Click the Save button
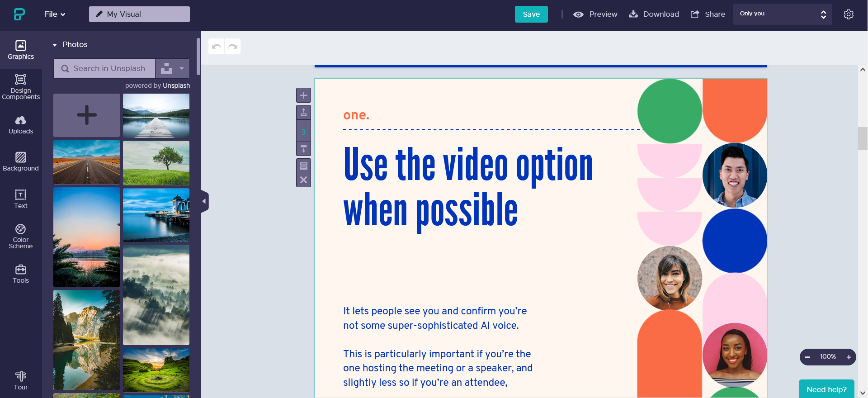Viewport: 868px width, 398px height. point(531,14)
